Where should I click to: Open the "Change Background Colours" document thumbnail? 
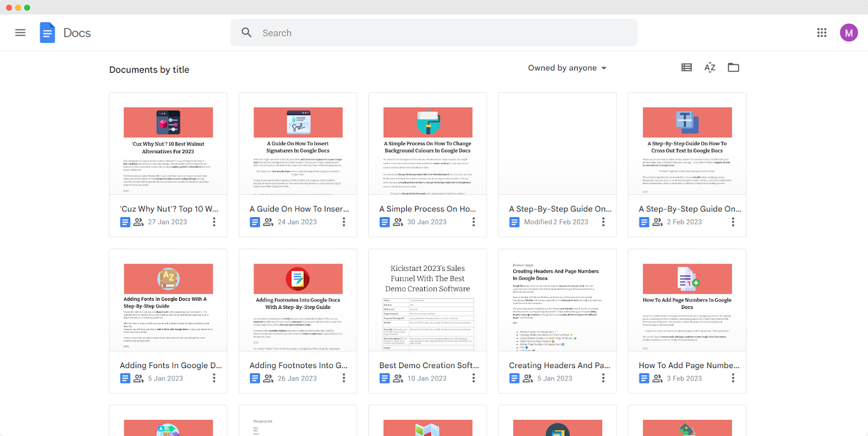coord(427,144)
